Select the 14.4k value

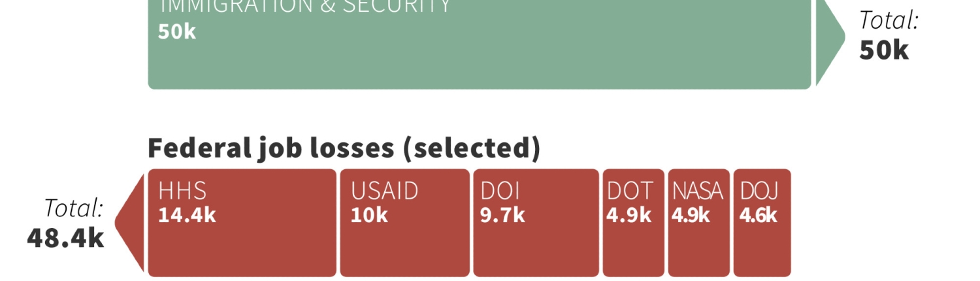click(187, 215)
